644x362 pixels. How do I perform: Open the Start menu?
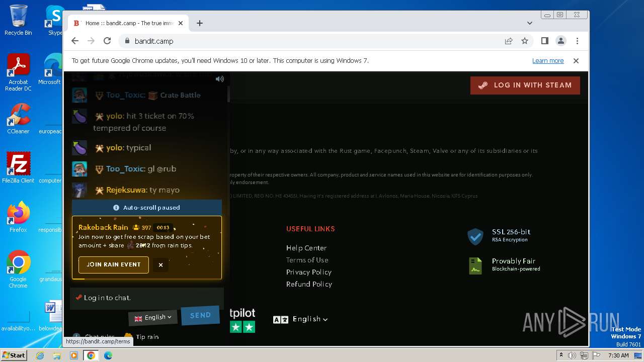point(14,355)
